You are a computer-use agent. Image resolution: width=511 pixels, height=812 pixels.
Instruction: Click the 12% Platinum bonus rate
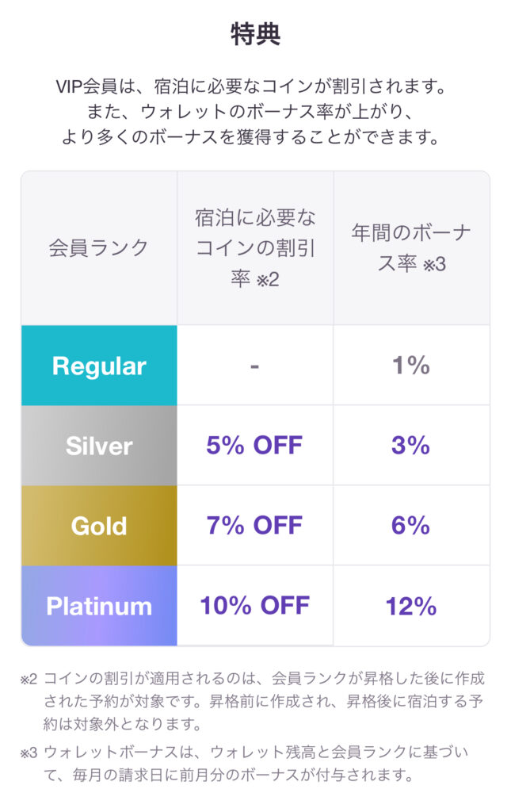pyautogui.click(x=411, y=606)
